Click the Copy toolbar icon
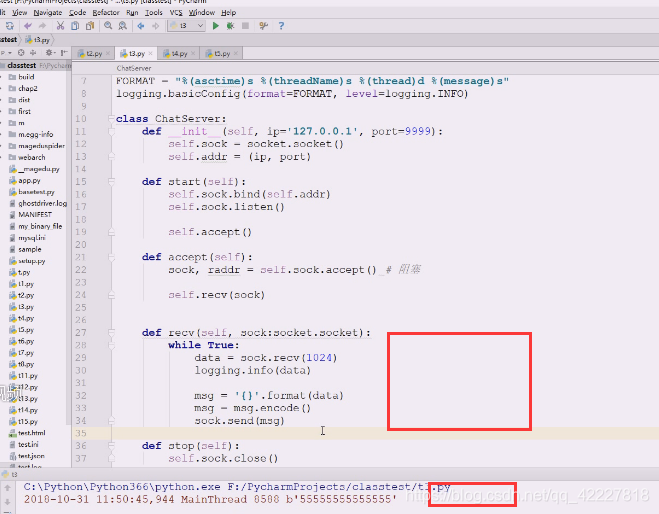 [75, 26]
